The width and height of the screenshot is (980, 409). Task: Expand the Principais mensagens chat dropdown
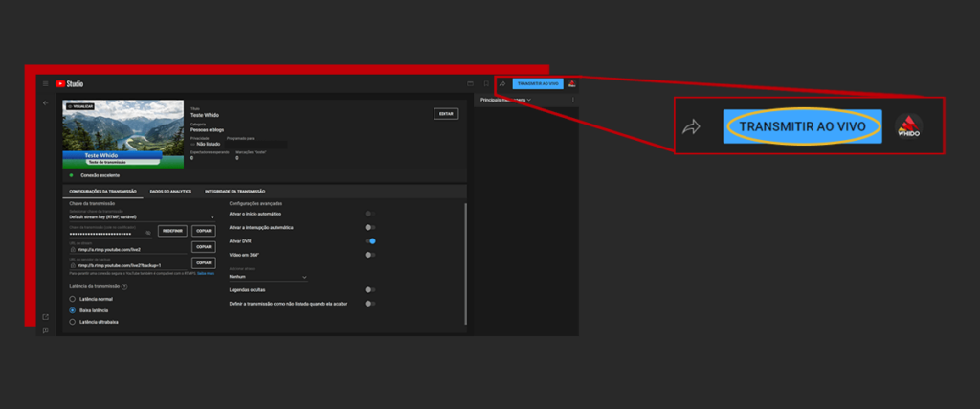click(506, 100)
